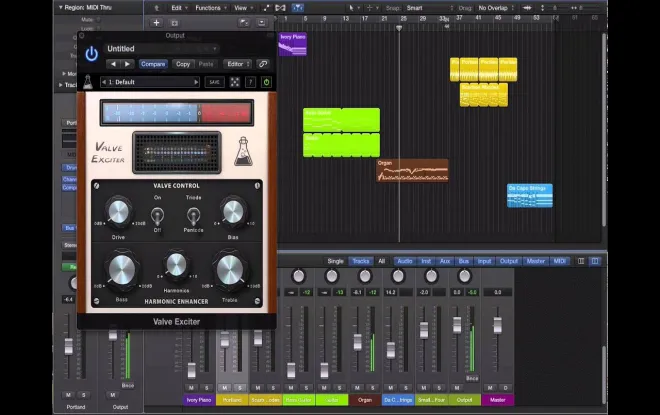The image size is (660, 415).
Task: Click the plugin link chain icon
Action: pyautogui.click(x=263, y=64)
